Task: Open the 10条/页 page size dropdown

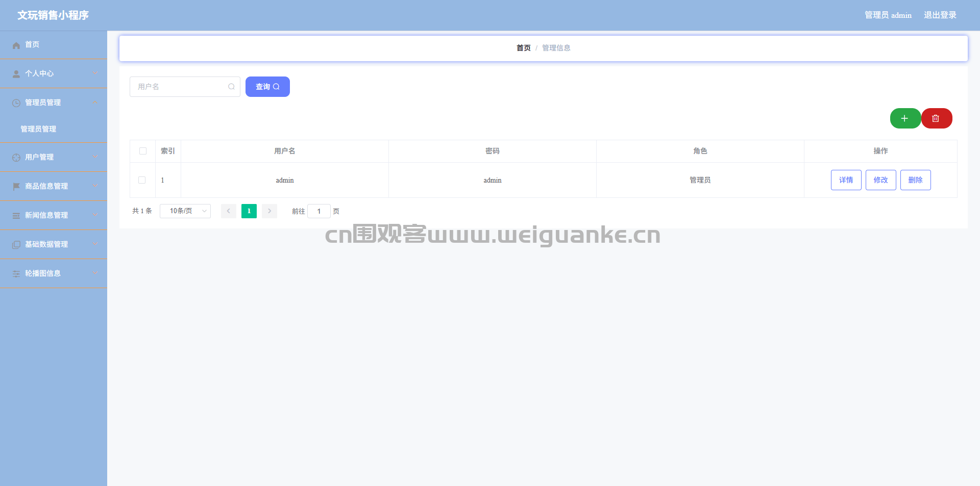Action: tap(185, 211)
